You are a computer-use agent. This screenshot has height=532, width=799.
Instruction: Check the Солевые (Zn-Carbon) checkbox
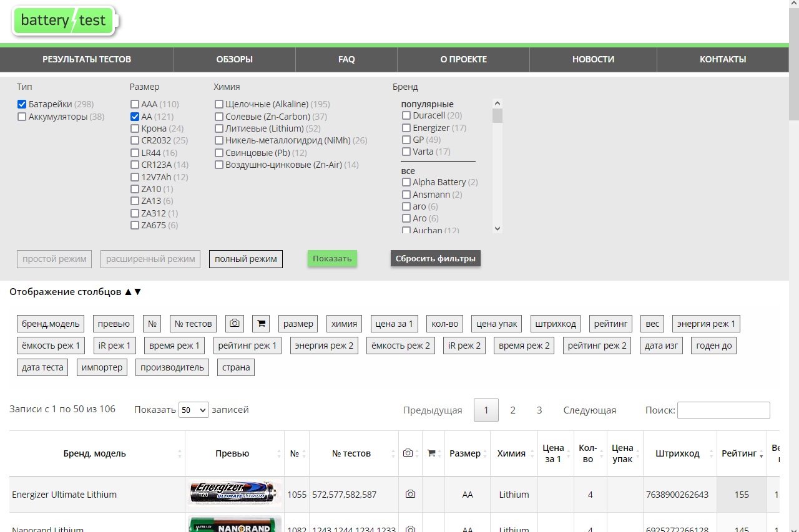click(x=219, y=117)
